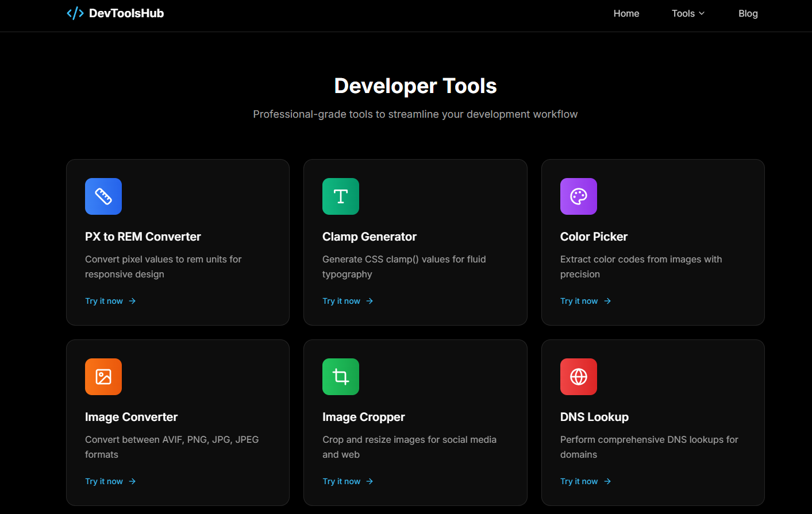Click the DevToolsHub code bracket logo icon

pos(75,13)
